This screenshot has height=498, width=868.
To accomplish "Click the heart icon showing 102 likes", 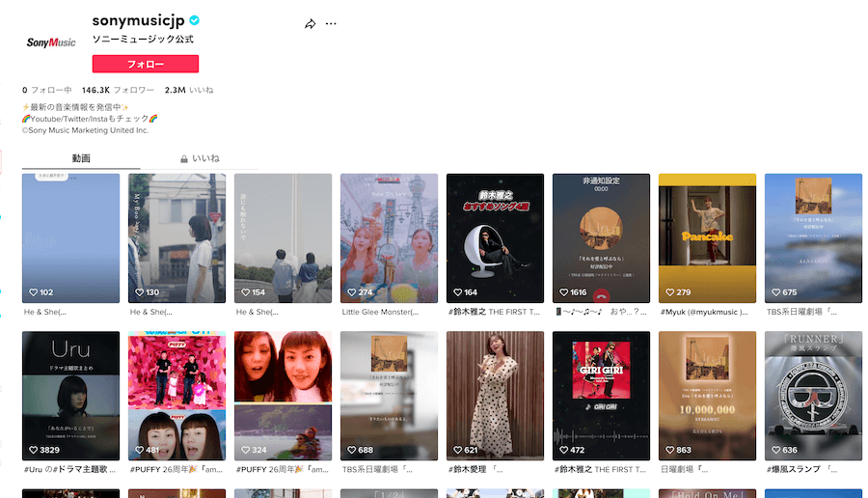I will click(x=33, y=291).
